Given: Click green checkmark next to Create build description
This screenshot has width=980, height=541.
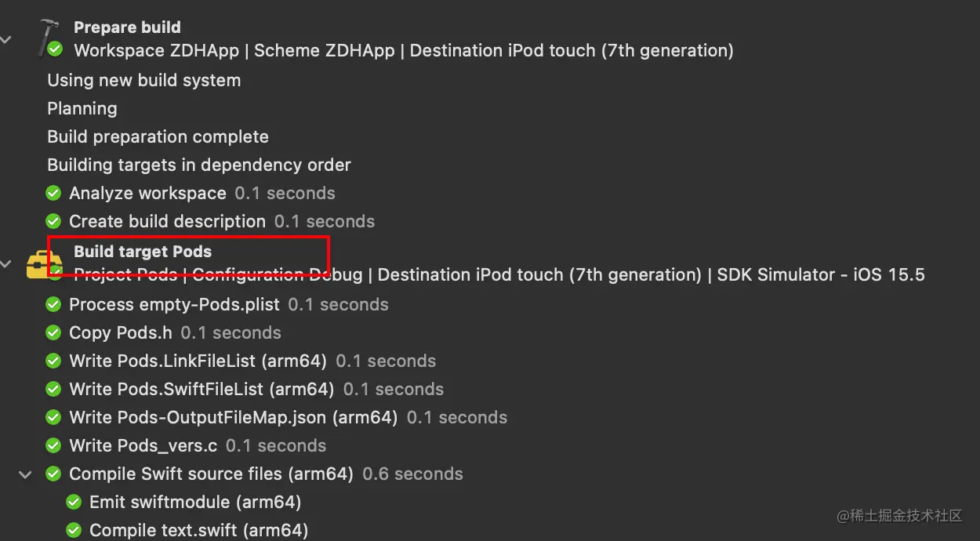Looking at the screenshot, I should coord(53,221).
